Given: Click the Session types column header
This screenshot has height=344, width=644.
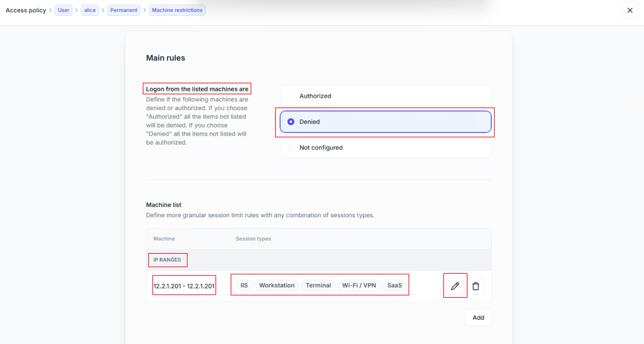Looking at the screenshot, I should 253,239.
